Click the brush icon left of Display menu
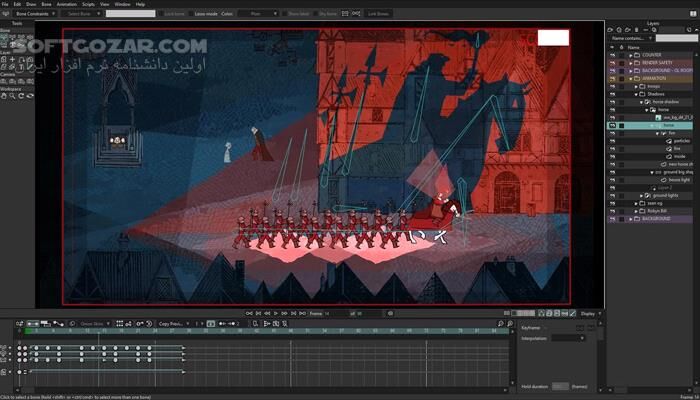 click(x=572, y=313)
